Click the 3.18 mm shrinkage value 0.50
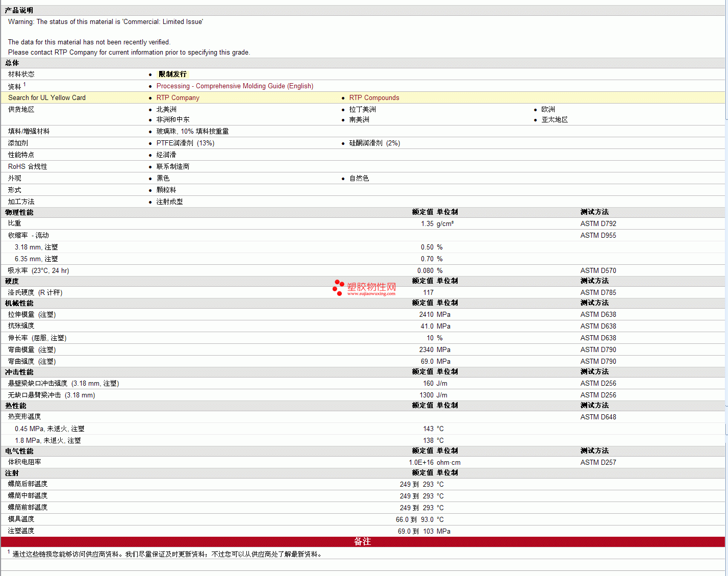 427,247
